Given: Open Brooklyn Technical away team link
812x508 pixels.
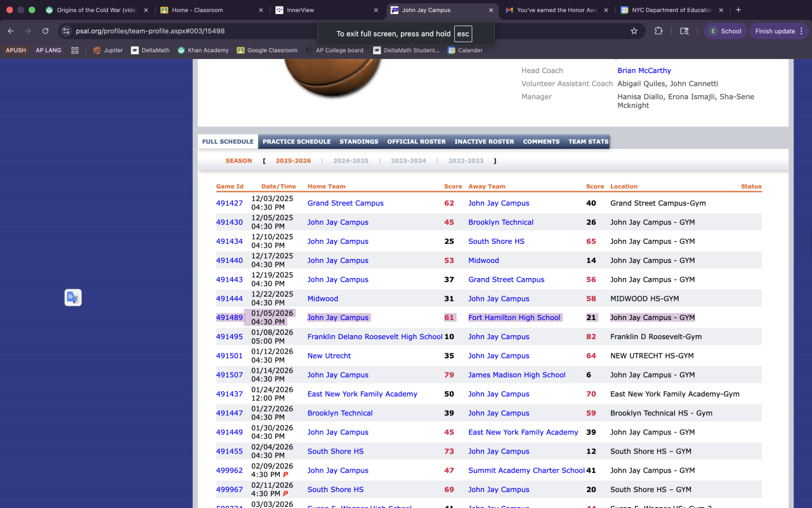Looking at the screenshot, I should [501, 222].
